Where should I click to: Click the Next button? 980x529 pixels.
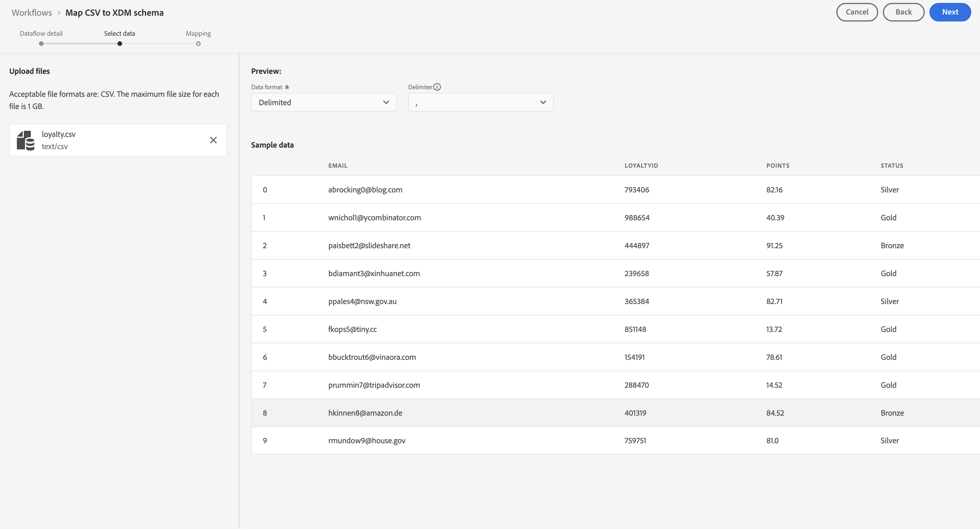[x=949, y=12]
